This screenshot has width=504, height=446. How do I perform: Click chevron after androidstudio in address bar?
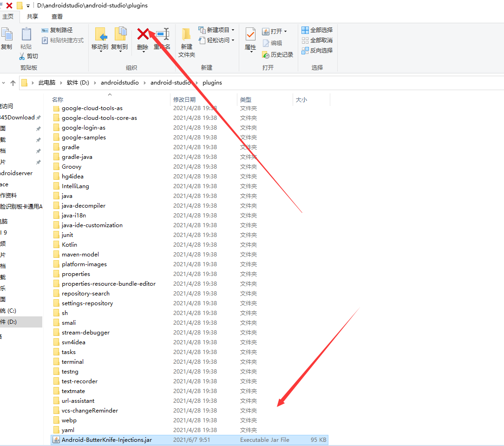coord(144,83)
